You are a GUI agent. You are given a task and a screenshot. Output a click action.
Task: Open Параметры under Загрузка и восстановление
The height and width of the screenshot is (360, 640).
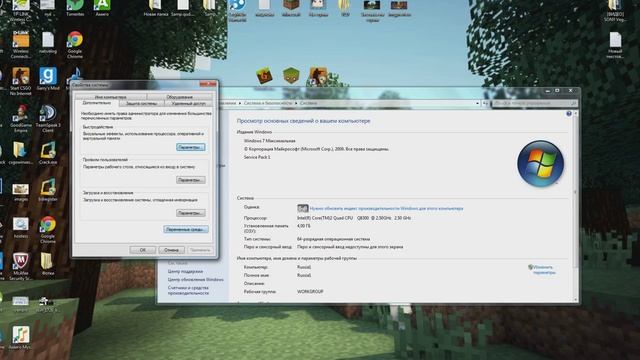point(191,213)
